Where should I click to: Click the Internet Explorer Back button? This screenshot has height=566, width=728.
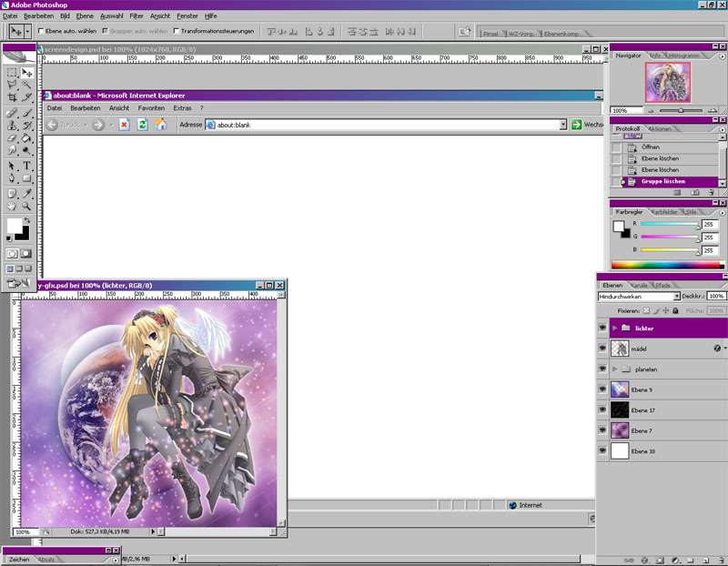(x=52, y=125)
